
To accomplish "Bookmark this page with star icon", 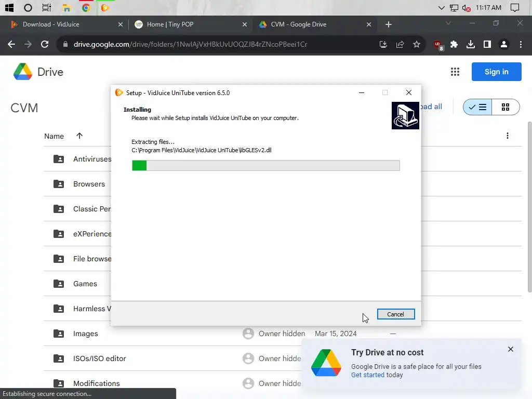I will coord(417,44).
